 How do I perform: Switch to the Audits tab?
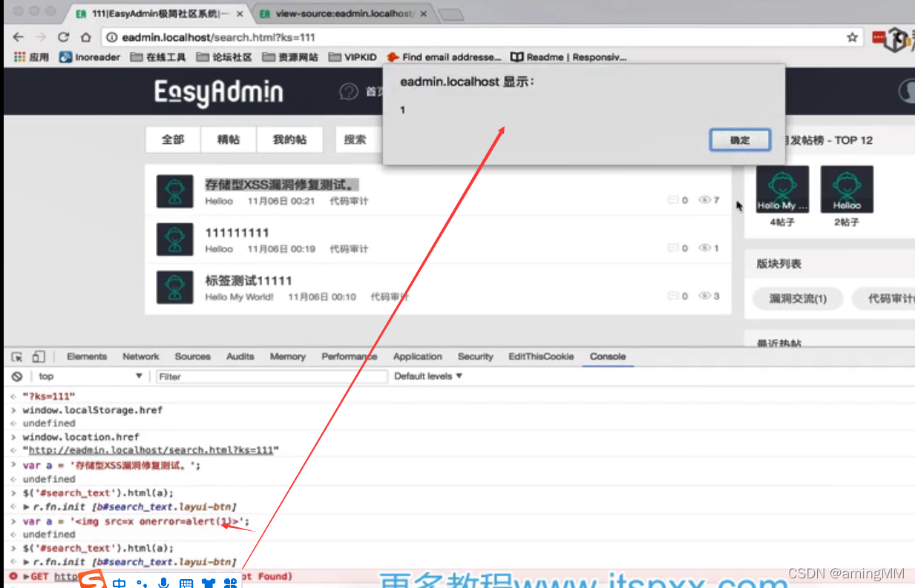click(x=240, y=357)
